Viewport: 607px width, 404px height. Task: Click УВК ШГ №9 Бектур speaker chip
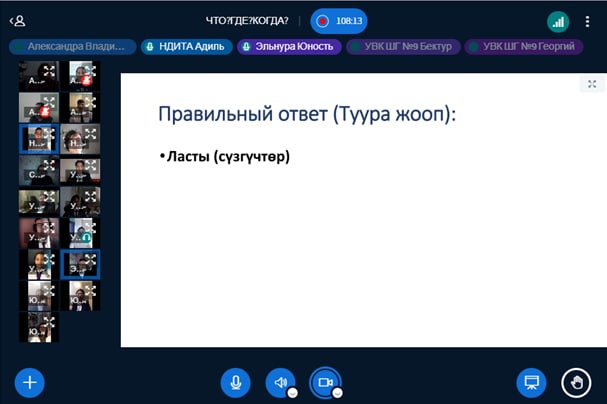tap(401, 46)
